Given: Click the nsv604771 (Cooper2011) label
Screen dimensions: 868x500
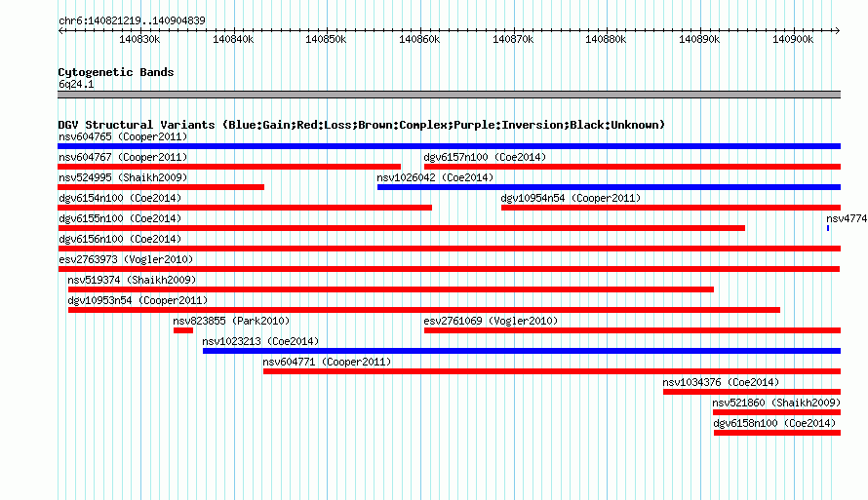Looking at the screenshot, I should tap(327, 362).
